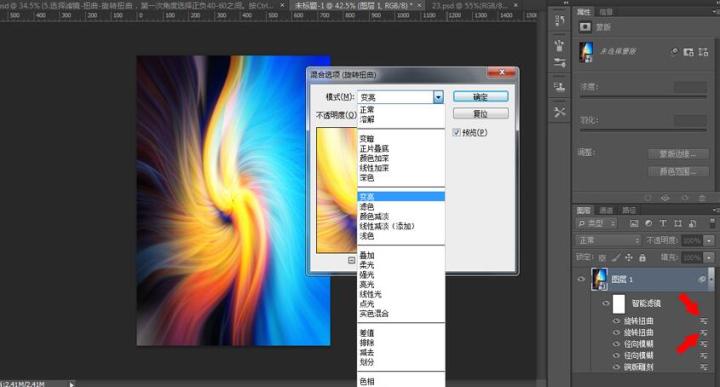Open the Properties panel flyout menu
720x387 pixels.
(715, 12)
